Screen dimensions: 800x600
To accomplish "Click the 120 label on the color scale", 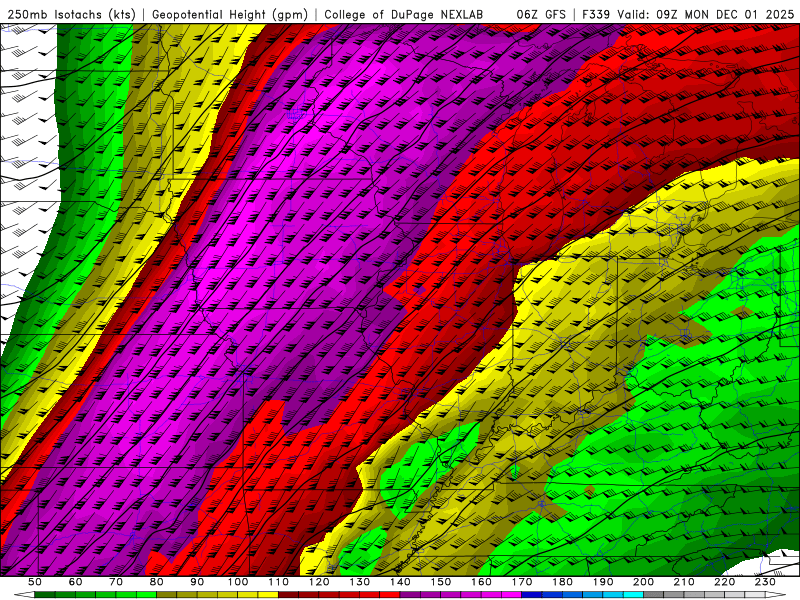I will 319,582.
